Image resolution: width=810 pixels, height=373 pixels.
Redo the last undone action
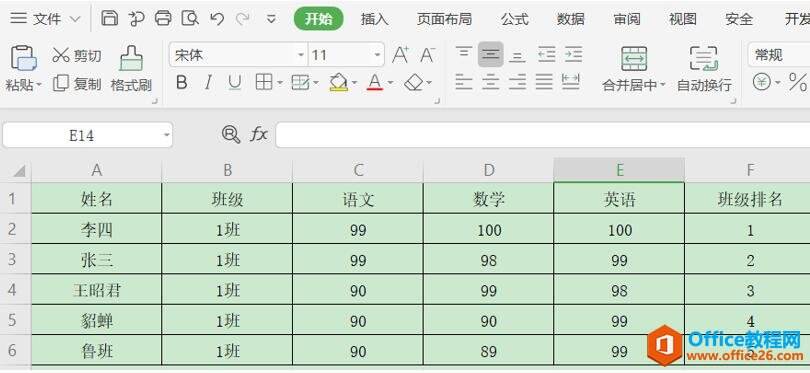point(242,19)
